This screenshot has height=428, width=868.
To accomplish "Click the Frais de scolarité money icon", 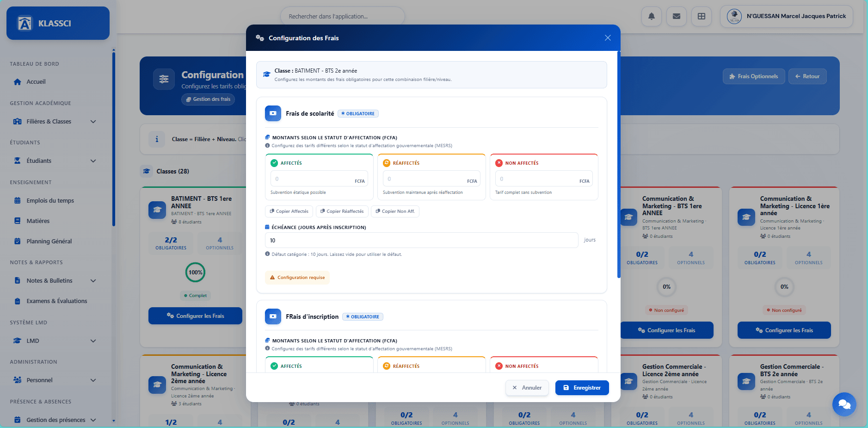I will [273, 113].
